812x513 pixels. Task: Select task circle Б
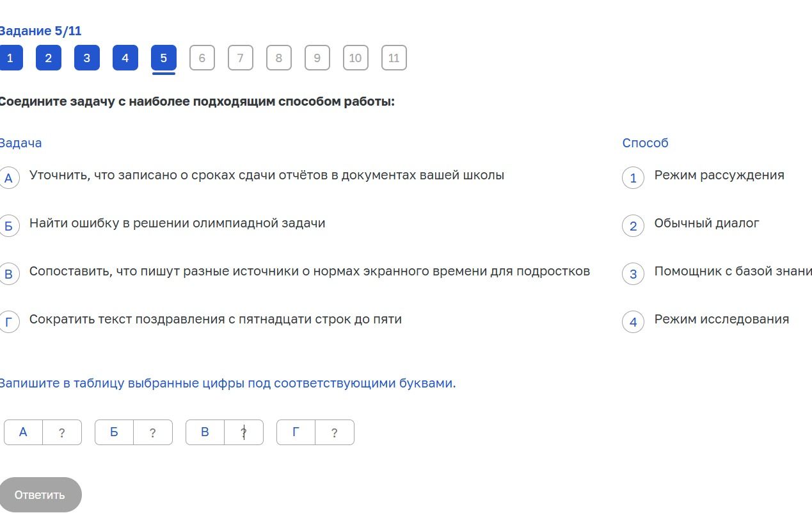[8, 226]
